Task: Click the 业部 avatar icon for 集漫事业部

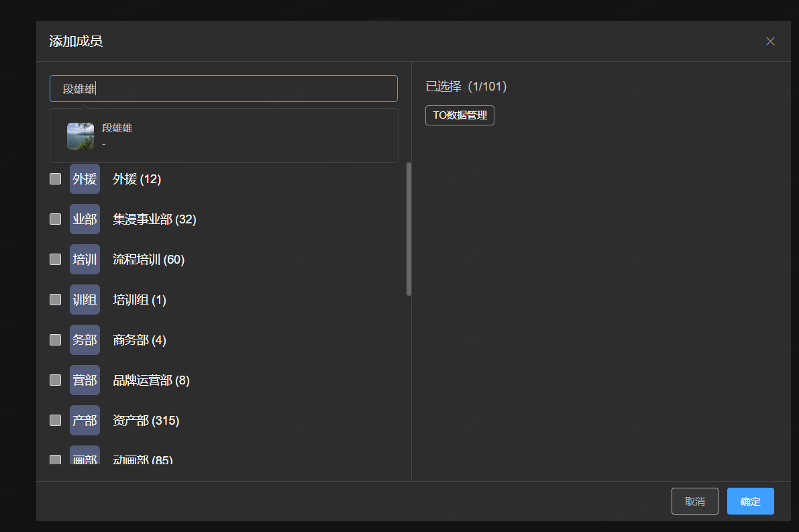Action: click(85, 219)
